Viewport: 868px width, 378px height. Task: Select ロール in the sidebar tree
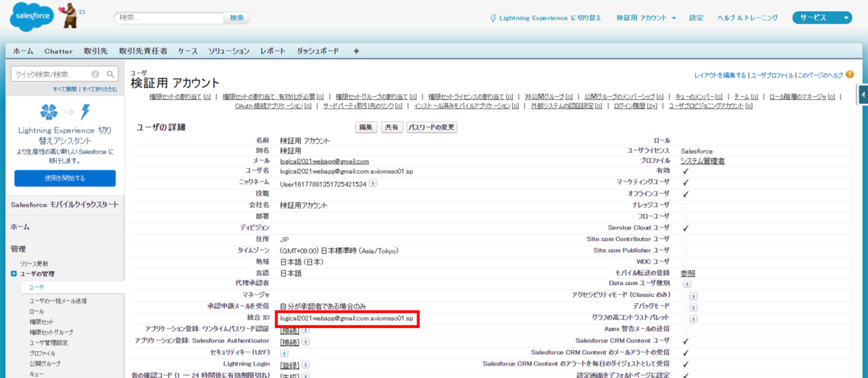(x=36, y=311)
